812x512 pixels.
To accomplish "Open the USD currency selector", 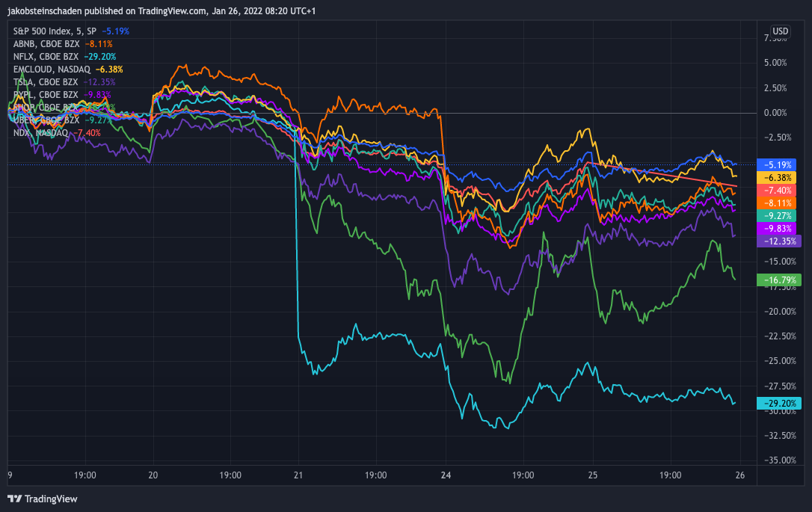I will 780,31.
